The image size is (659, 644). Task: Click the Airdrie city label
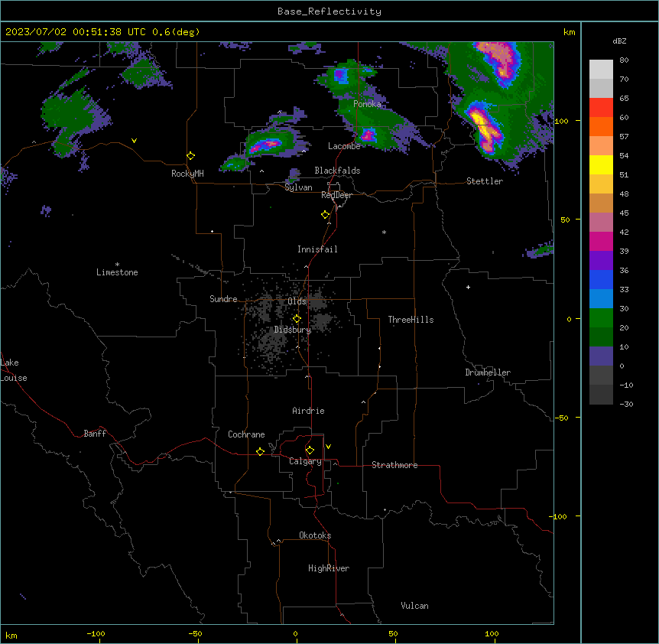[x=309, y=411]
